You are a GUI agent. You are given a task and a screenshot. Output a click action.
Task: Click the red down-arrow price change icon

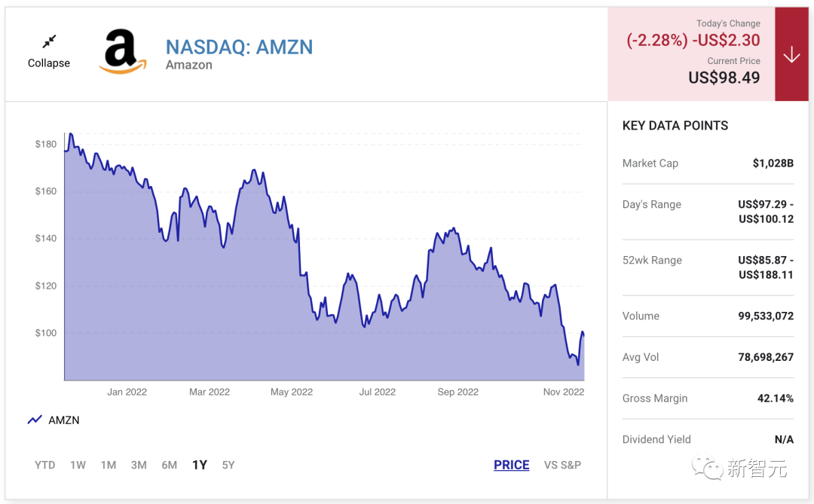pyautogui.click(x=791, y=54)
